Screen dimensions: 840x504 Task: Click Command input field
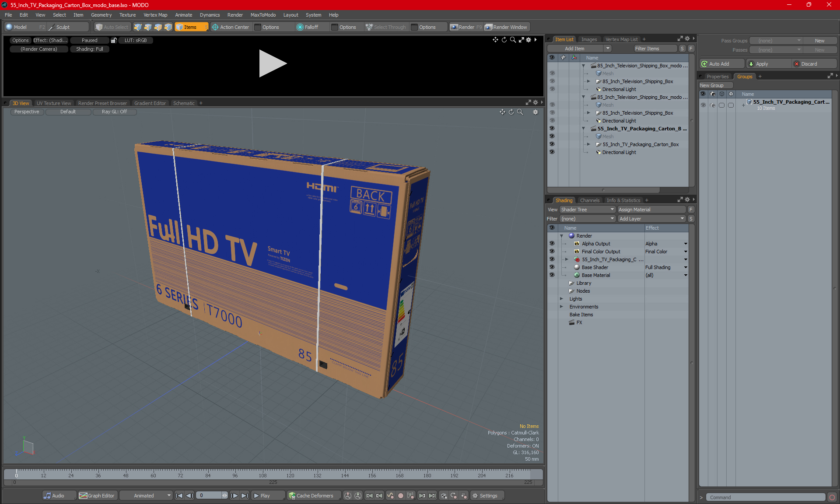tap(766, 497)
